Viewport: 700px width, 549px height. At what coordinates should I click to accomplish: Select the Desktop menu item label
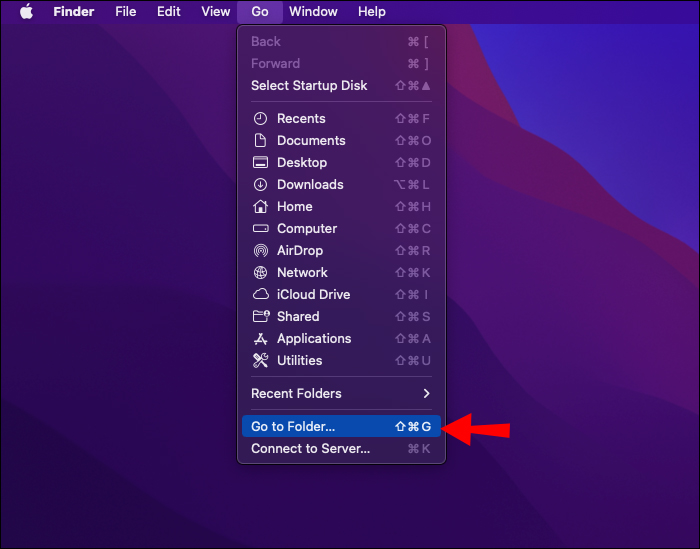pos(302,162)
